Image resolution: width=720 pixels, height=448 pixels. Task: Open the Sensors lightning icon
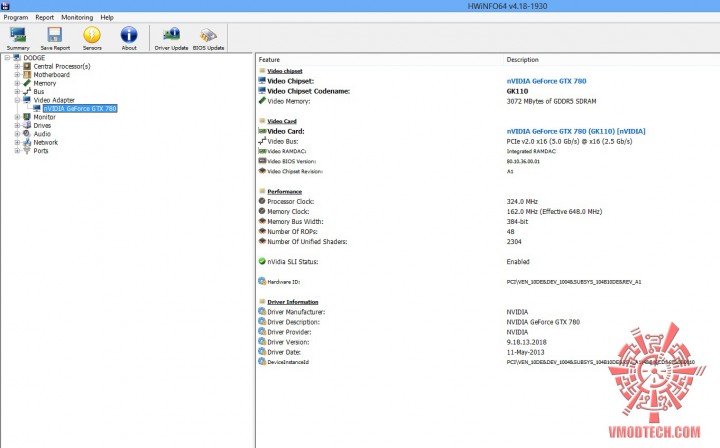(92, 35)
